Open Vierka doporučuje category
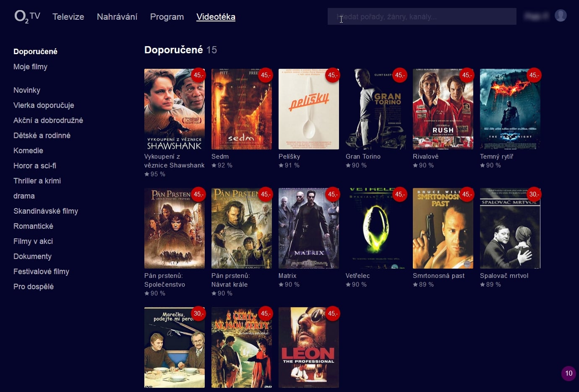The width and height of the screenshot is (579, 392). tap(44, 105)
